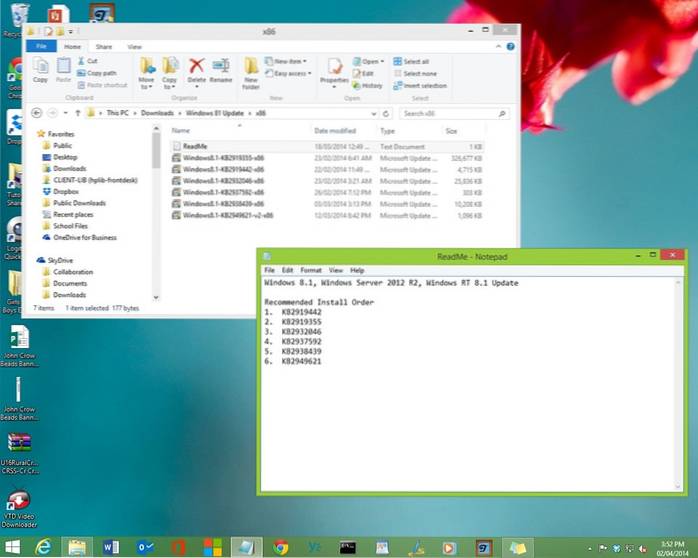Select SkyDrive in the navigation pane

coord(55,260)
